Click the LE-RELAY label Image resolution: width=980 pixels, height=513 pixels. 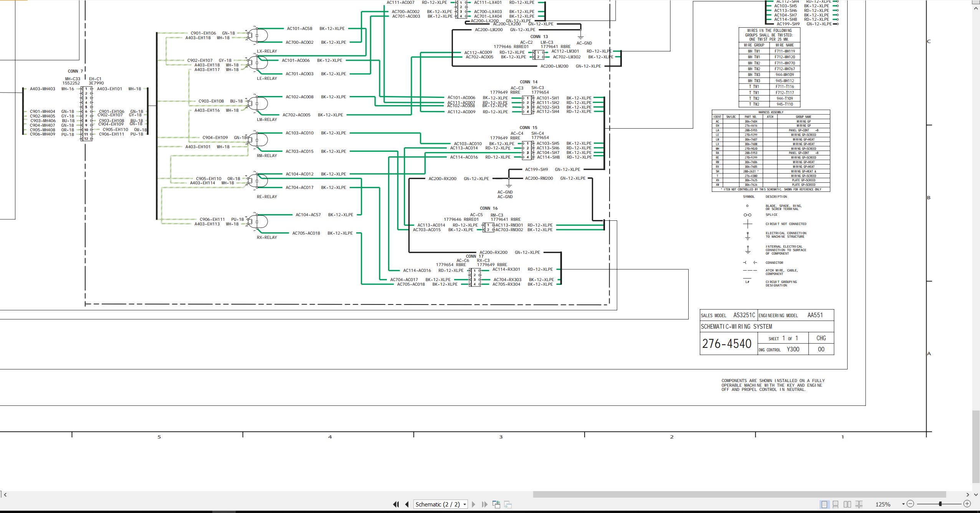[x=267, y=78]
